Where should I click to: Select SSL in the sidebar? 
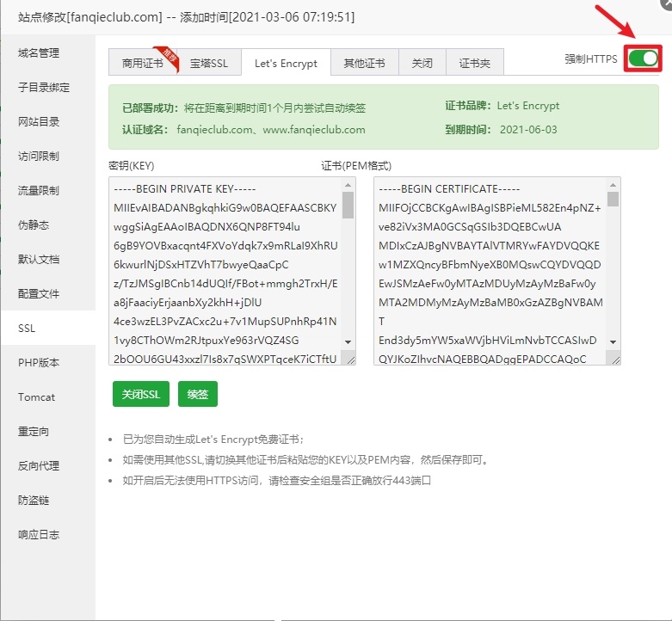(x=48, y=328)
